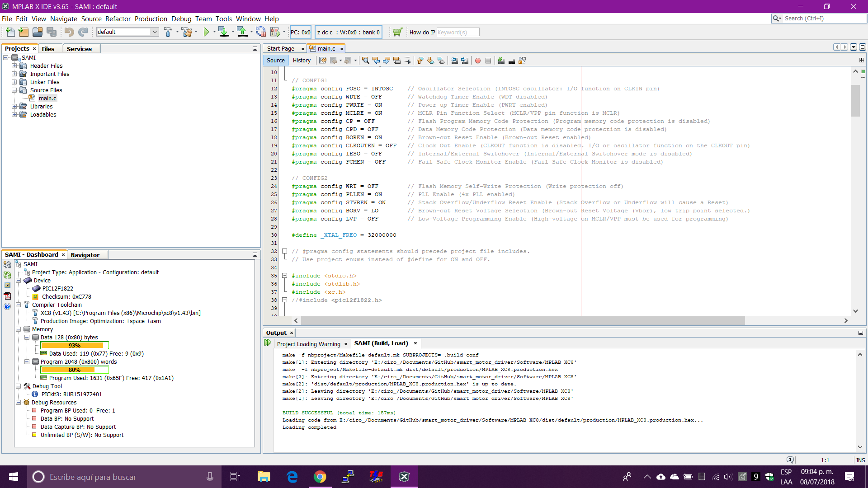Toggle Rectangular Selection mode
The width and height of the screenshot is (868, 488).
pos(407,61)
